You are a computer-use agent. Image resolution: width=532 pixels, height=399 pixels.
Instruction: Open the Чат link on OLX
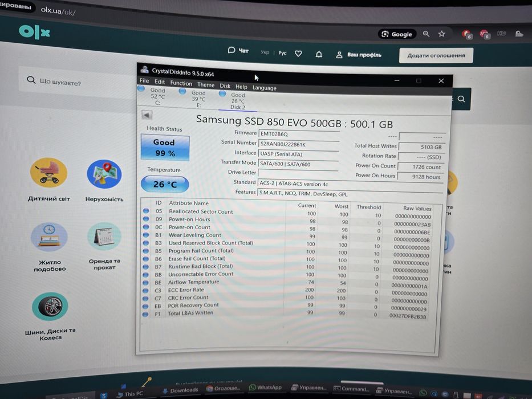click(x=238, y=51)
